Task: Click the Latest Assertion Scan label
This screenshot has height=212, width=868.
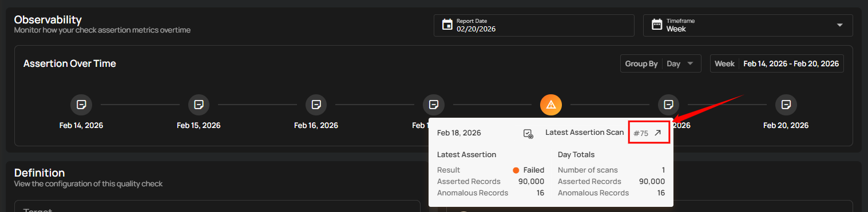Action: 584,132
